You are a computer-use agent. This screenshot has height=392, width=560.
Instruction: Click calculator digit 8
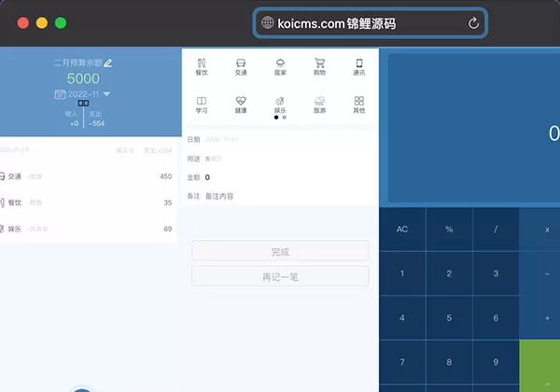pos(449,362)
